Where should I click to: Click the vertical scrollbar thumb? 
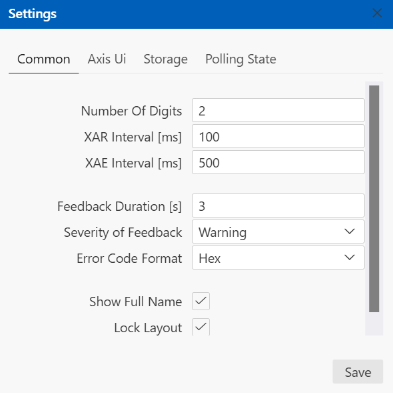point(374,199)
